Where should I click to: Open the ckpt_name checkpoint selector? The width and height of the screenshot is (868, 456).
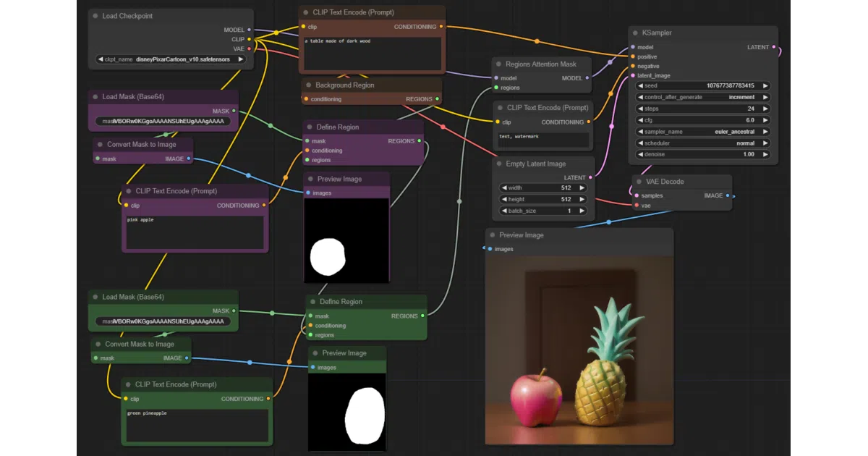[171, 59]
